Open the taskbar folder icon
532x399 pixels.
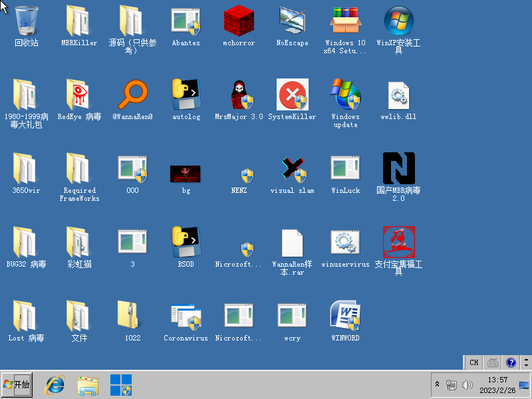coord(87,384)
